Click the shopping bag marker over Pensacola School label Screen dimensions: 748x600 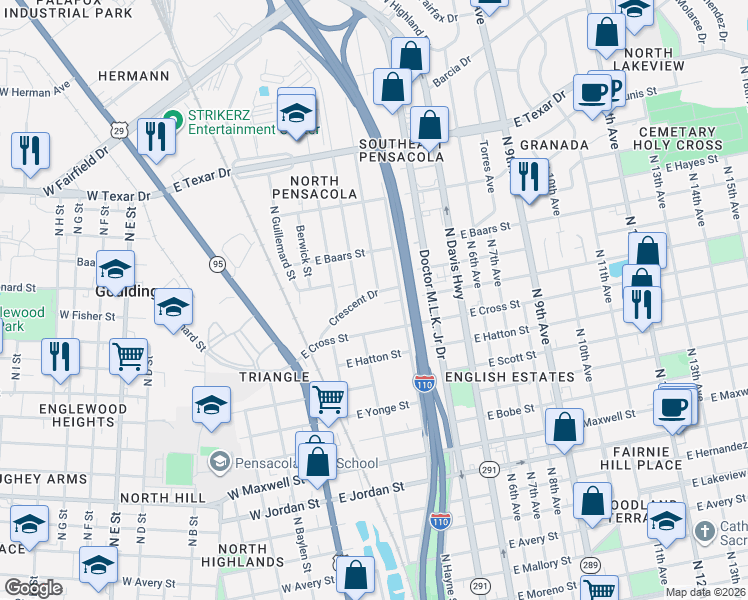318,465
